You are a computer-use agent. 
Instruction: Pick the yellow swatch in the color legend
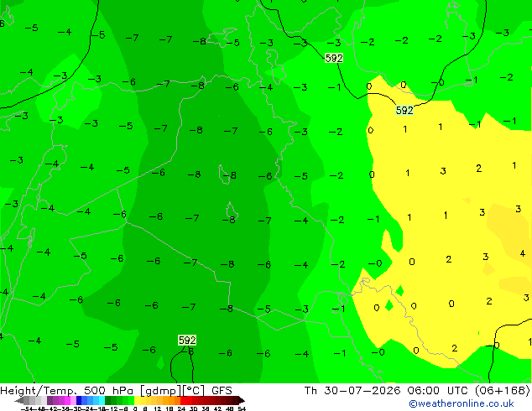(x=137, y=400)
